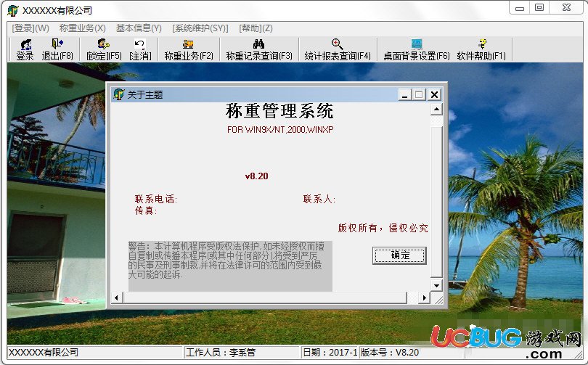Close the main XXXXXX有限公司 window
Viewport: 588px width, 365px height.
coord(566,8)
